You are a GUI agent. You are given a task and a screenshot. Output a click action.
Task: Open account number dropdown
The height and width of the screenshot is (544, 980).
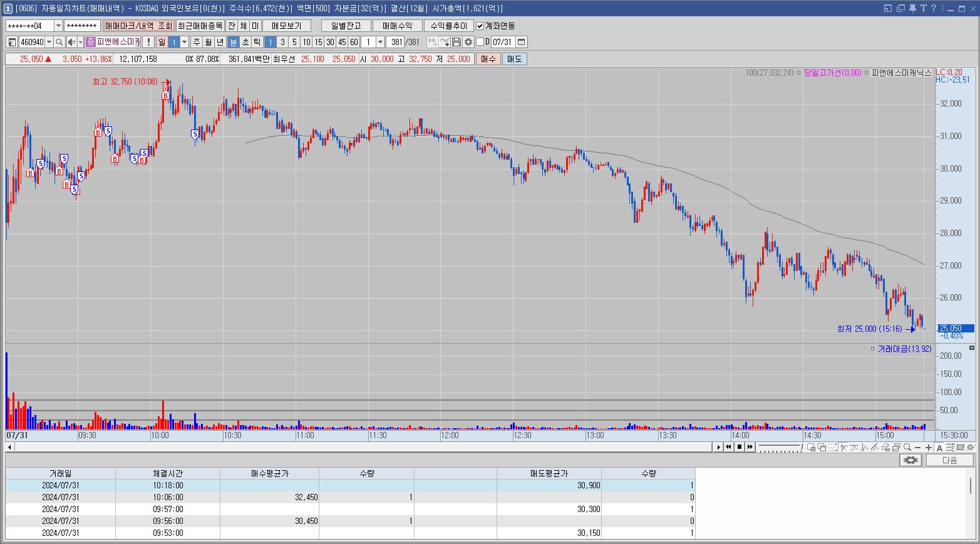coord(59,26)
